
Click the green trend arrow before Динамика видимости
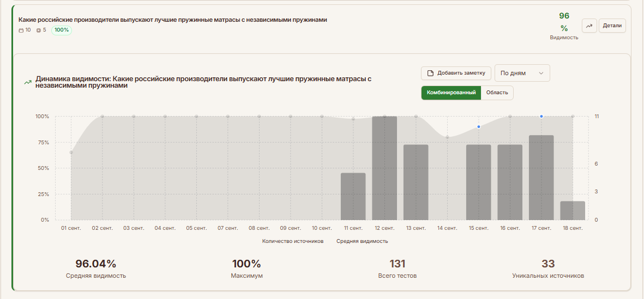[27, 82]
